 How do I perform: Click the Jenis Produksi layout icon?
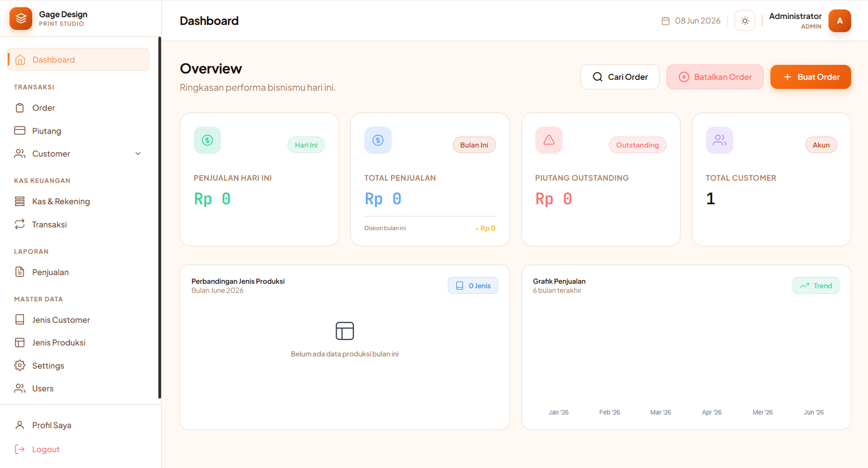tap(20, 343)
